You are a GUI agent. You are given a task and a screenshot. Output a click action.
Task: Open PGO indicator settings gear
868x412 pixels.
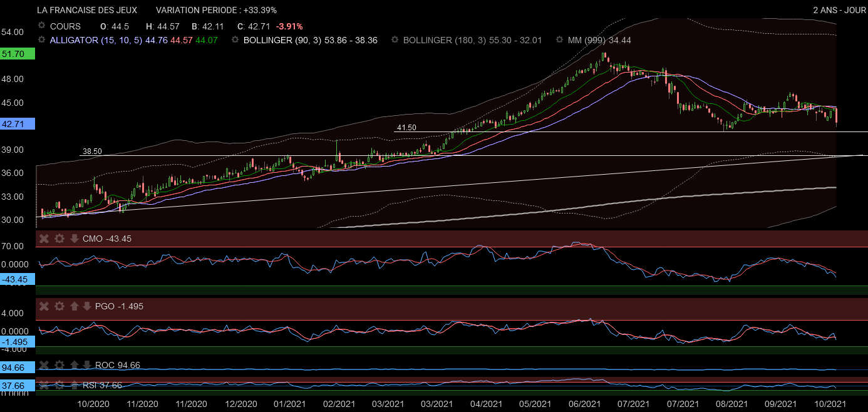[59, 306]
